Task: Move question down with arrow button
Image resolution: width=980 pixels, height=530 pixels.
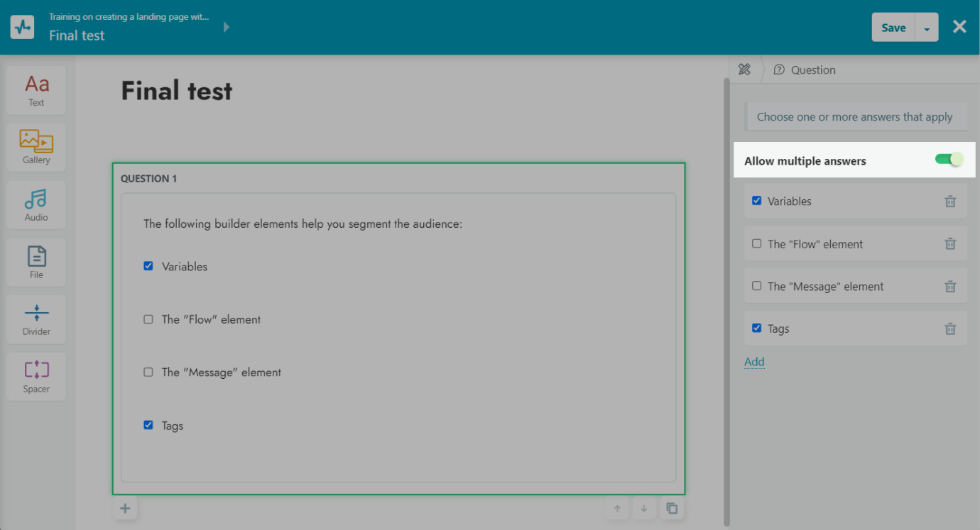Action: click(x=644, y=509)
